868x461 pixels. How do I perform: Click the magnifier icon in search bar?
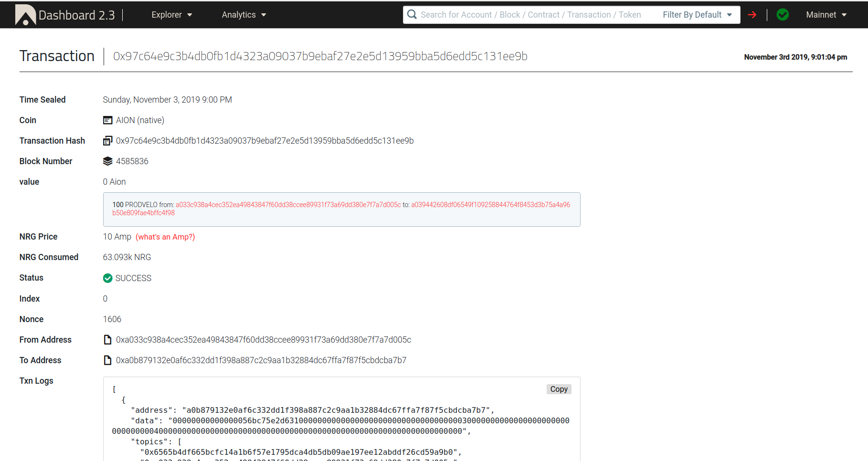(x=412, y=14)
